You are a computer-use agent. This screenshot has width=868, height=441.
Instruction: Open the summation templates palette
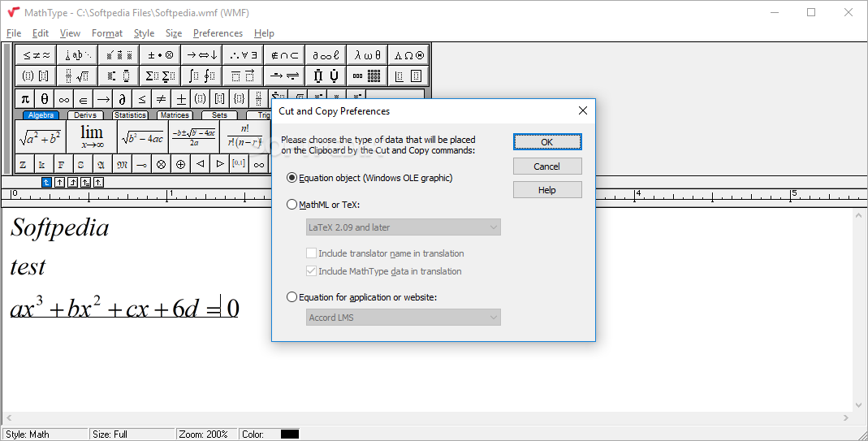[160, 76]
